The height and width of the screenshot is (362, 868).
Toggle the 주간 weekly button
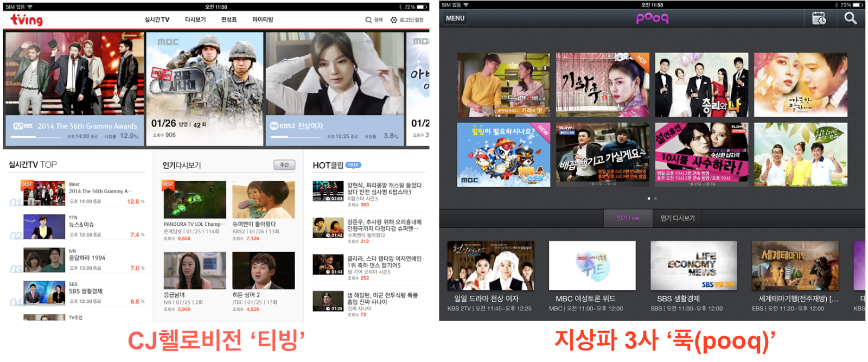click(284, 165)
